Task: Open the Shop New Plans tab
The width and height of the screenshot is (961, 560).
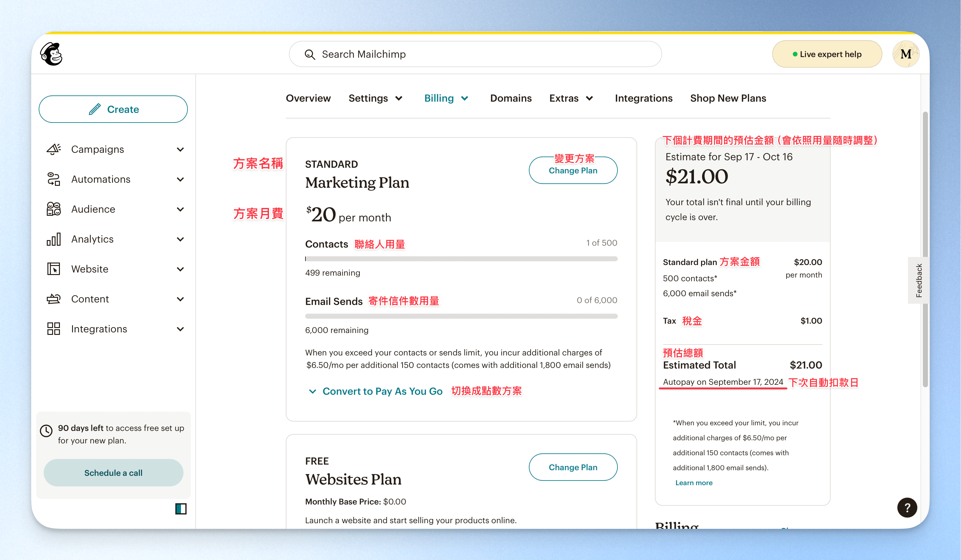Action: 728,98
